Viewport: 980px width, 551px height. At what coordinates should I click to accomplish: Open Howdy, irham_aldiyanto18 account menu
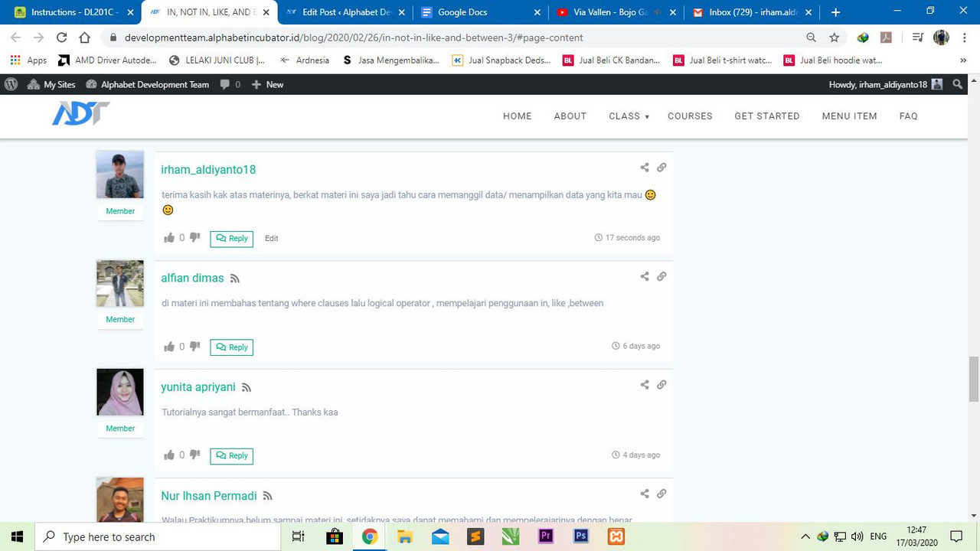pyautogui.click(x=886, y=84)
